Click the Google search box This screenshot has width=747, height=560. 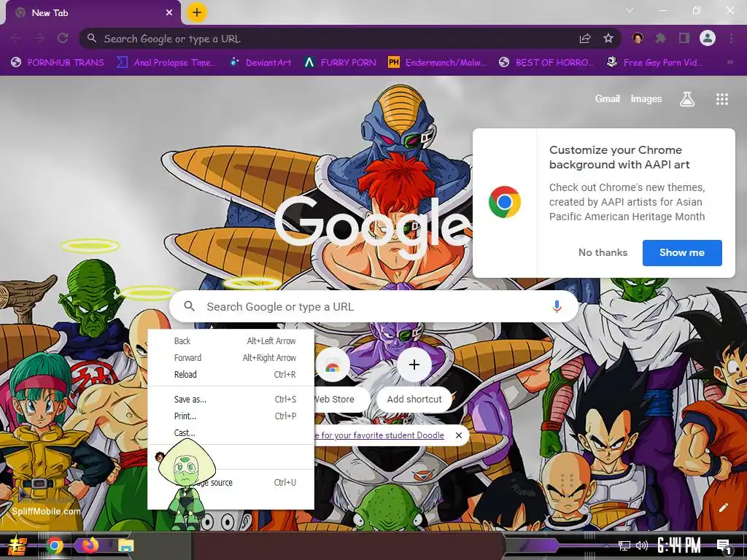coord(373,307)
